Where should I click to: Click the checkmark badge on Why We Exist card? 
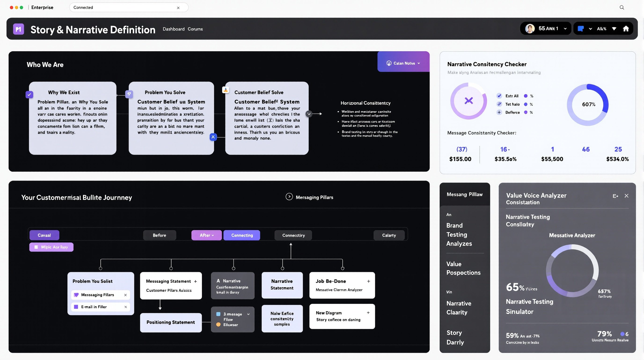point(29,95)
